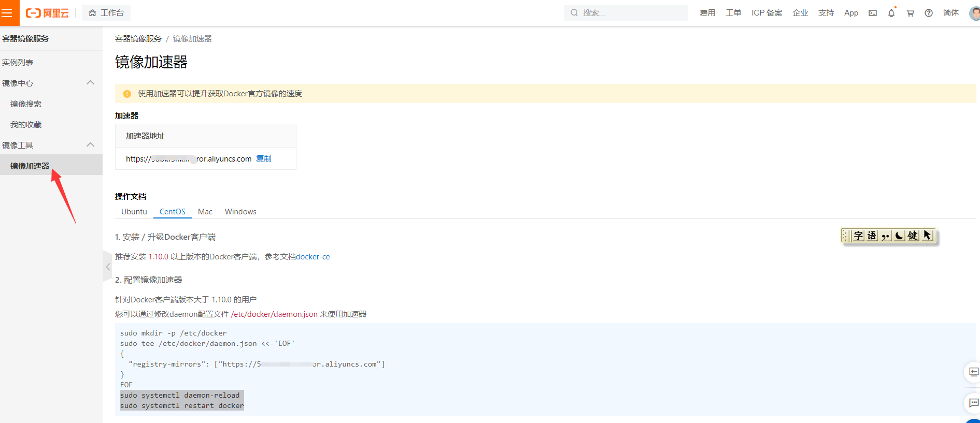Open the floating feedback panel icon
This screenshot has width=980, height=423.
coord(973,372)
